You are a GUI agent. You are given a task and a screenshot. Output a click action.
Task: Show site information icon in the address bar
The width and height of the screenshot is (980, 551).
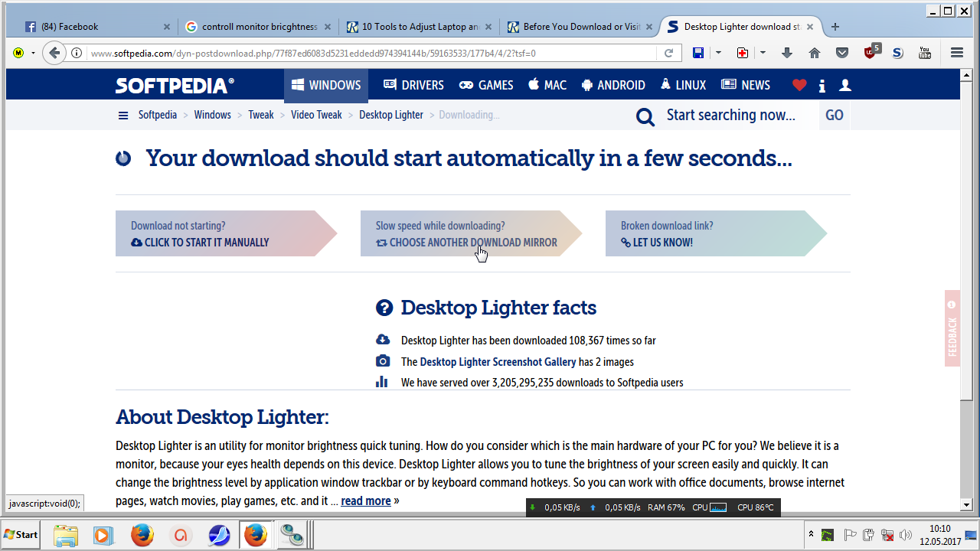(x=77, y=53)
